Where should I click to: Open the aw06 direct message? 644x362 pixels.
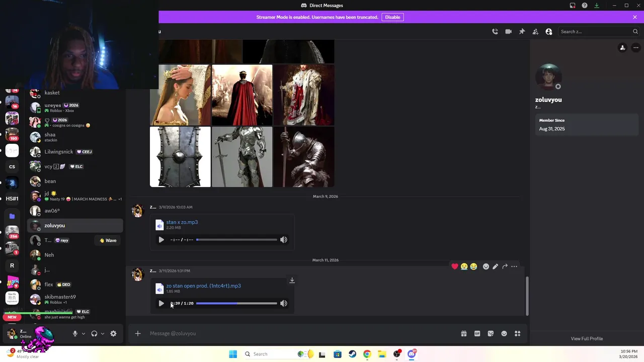75,211
